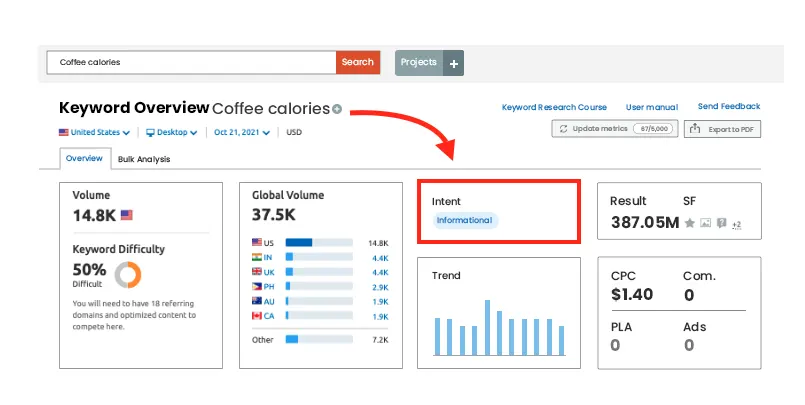The height and width of the screenshot is (405, 805).
Task: Select the Overview tab
Action: click(85, 158)
